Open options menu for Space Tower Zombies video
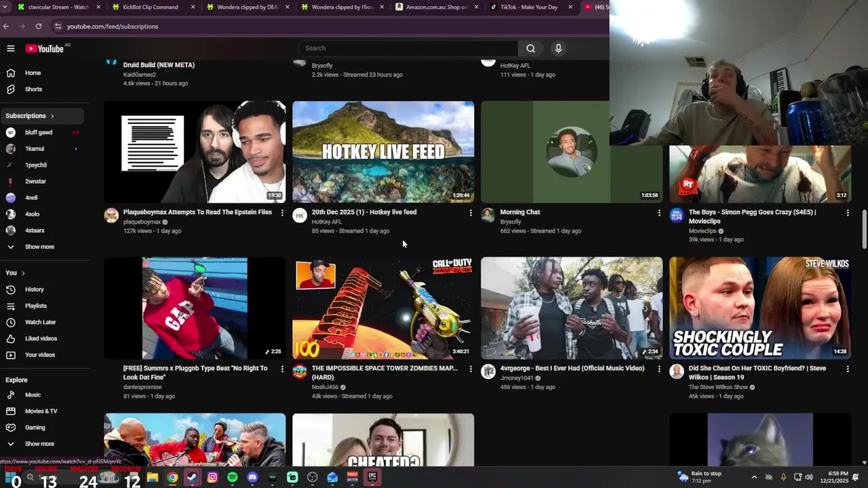This screenshot has width=868, height=488. tap(471, 369)
